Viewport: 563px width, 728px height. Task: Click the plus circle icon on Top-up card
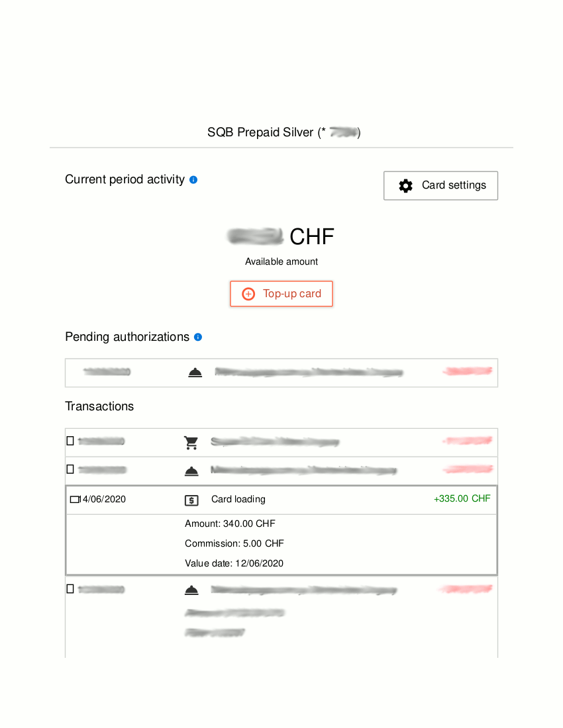pos(248,294)
